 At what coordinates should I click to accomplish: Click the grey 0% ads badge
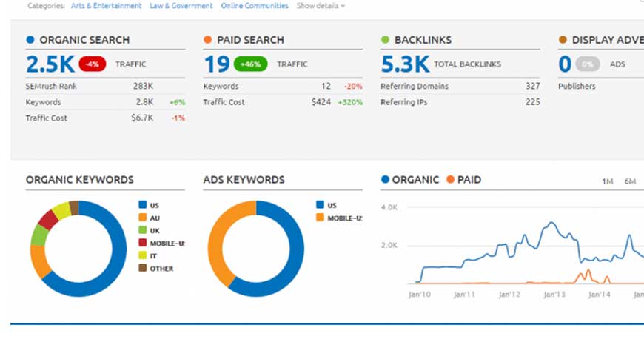[588, 64]
